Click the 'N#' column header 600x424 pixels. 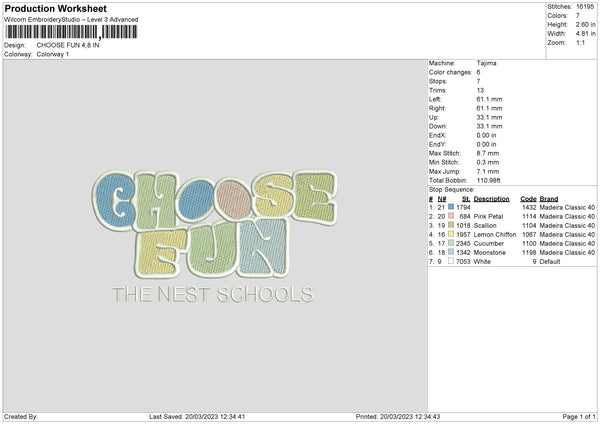442,199
